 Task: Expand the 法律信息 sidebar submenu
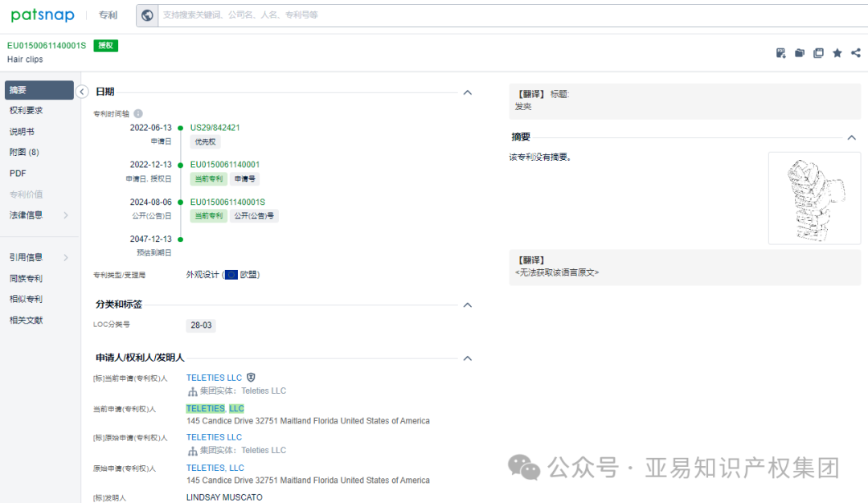[66, 215]
